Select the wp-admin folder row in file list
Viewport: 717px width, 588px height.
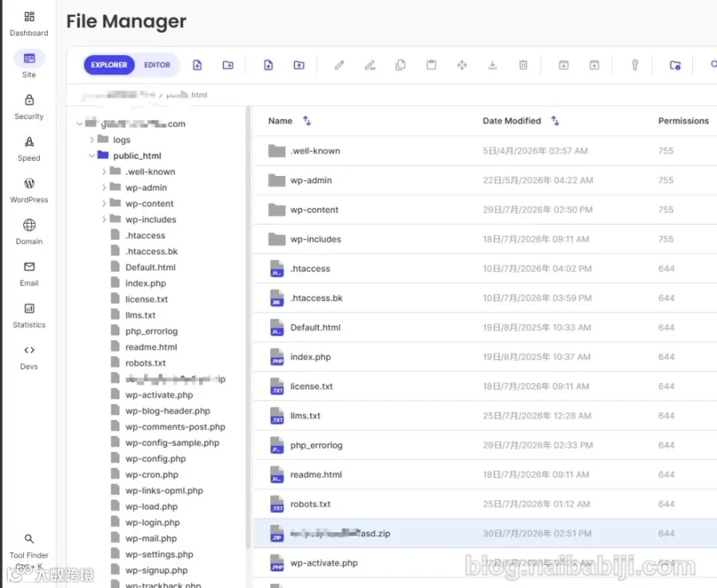[x=485, y=180]
